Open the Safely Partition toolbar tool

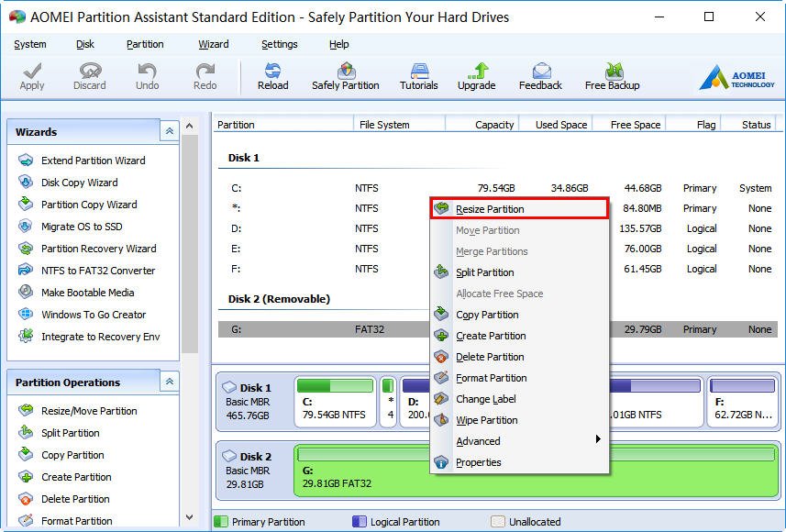click(346, 77)
